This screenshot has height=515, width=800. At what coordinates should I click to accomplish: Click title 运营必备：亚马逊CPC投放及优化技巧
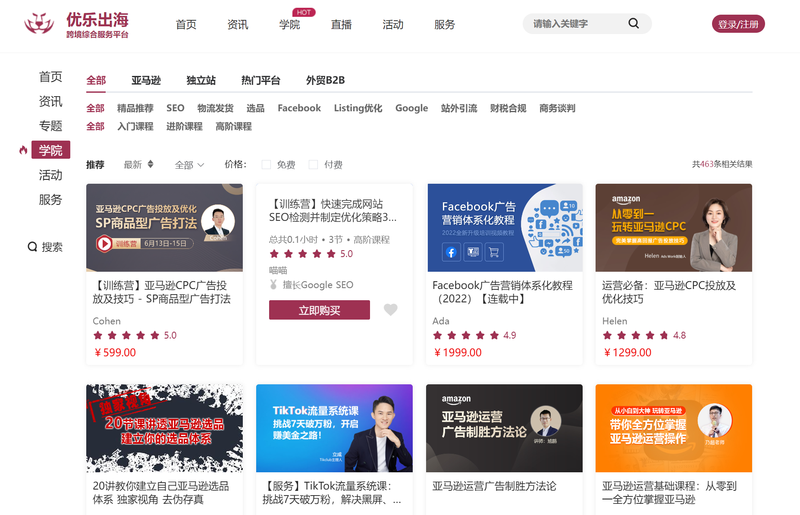coord(669,292)
